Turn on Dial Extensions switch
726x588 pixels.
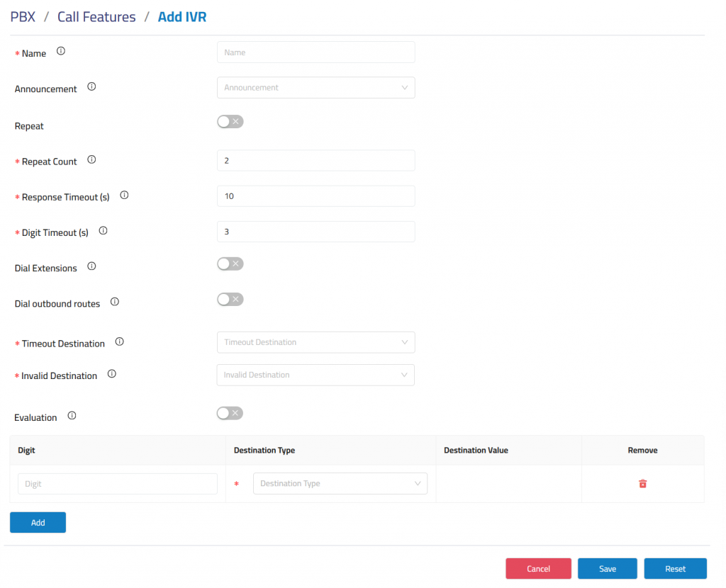point(230,264)
